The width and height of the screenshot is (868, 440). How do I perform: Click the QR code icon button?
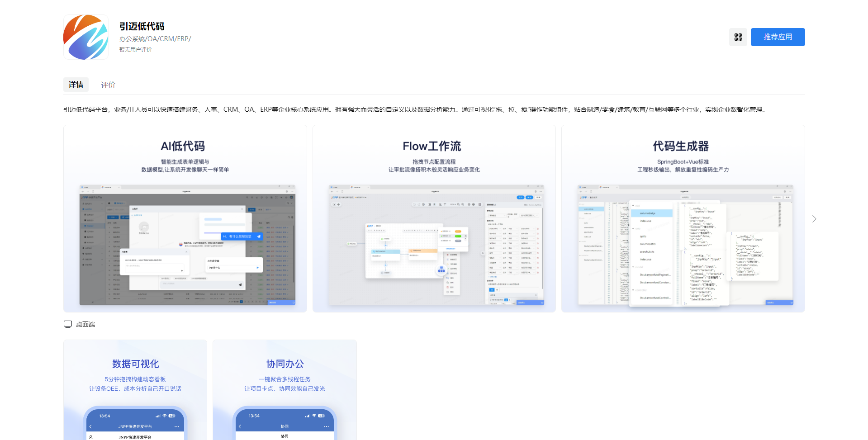point(738,37)
